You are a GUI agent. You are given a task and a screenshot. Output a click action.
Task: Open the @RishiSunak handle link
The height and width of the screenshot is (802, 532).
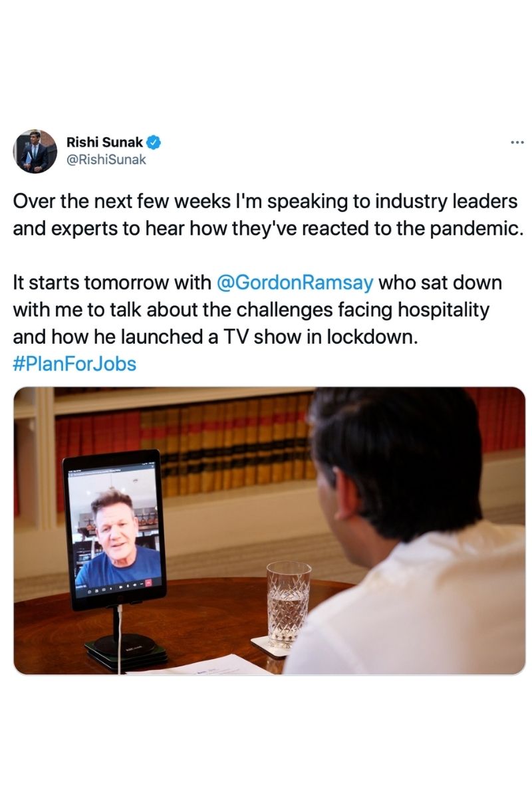click(105, 160)
